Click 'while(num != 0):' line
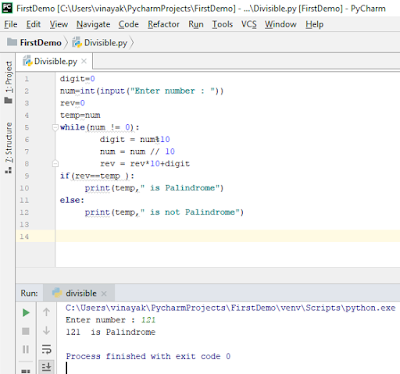This screenshot has width=400, height=374. (x=100, y=127)
